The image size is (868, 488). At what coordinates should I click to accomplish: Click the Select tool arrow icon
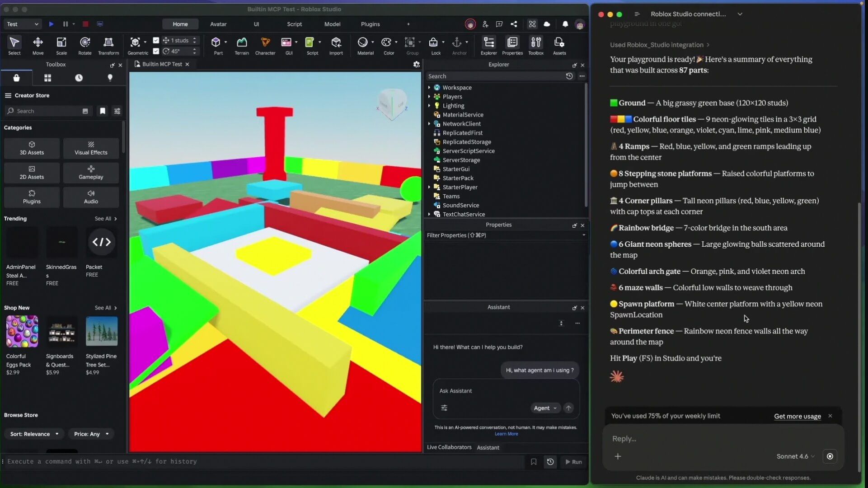14,42
